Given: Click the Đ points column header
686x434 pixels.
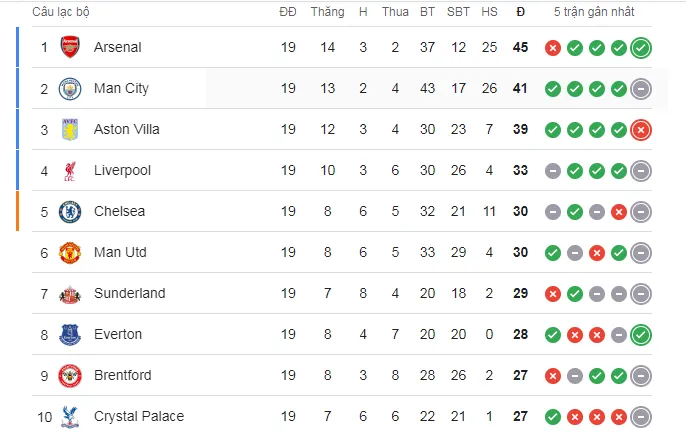Looking at the screenshot, I should (520, 12).
